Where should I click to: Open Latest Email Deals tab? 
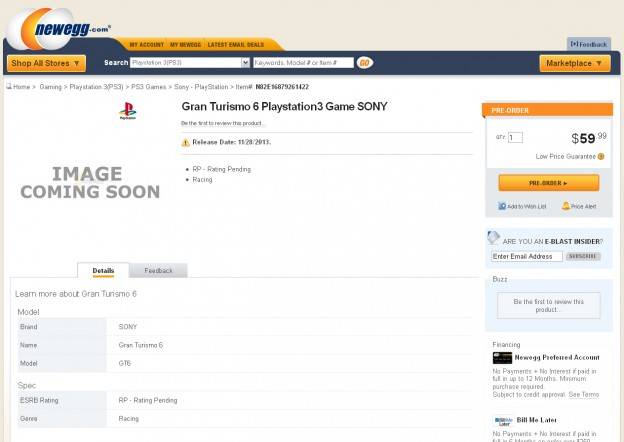pos(236,45)
